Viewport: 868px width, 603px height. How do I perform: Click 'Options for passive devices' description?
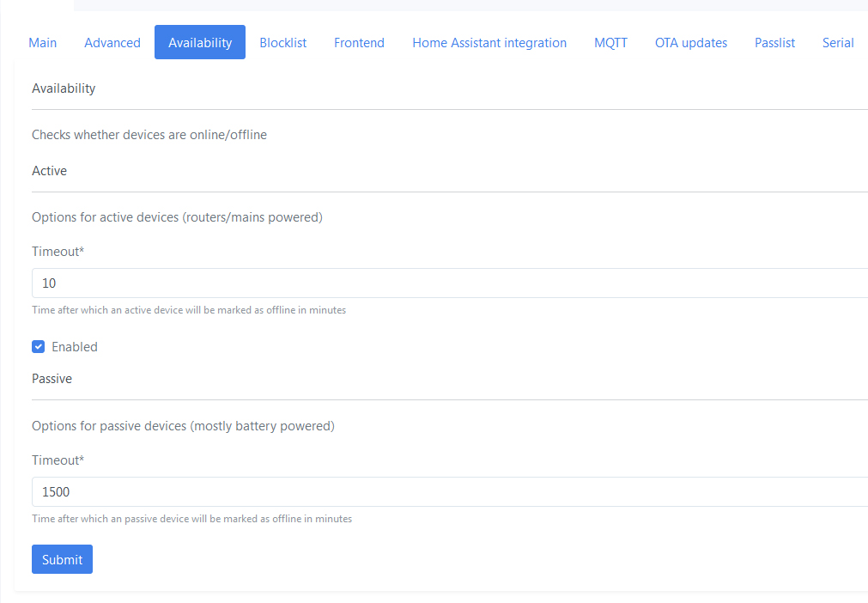(x=183, y=426)
